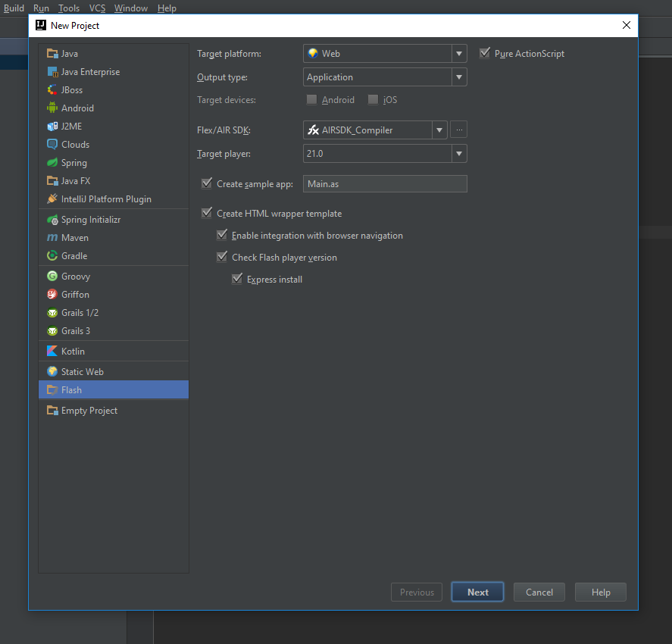Close the New Project dialog
The width and height of the screenshot is (672, 644).
[626, 25]
